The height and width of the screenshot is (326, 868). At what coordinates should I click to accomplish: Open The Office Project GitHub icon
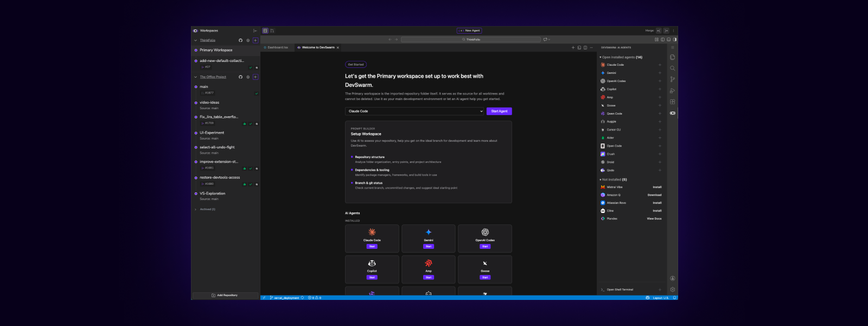point(240,77)
